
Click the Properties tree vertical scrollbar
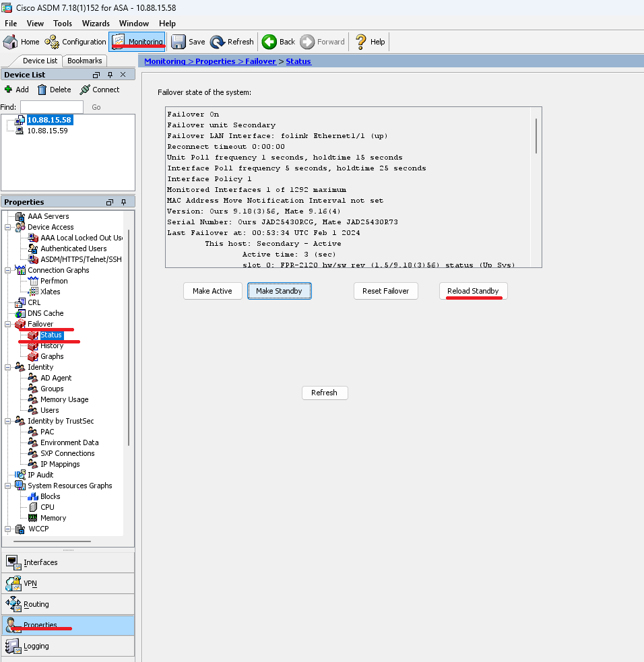coord(129,338)
